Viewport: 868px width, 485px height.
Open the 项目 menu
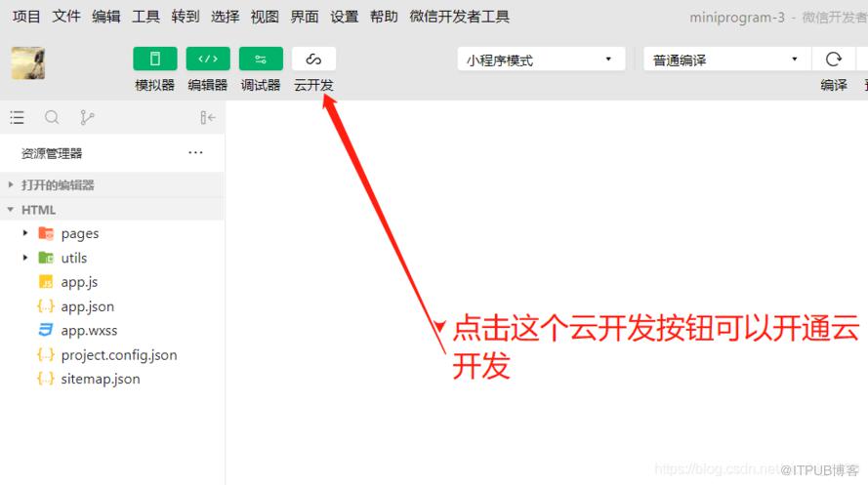26,17
